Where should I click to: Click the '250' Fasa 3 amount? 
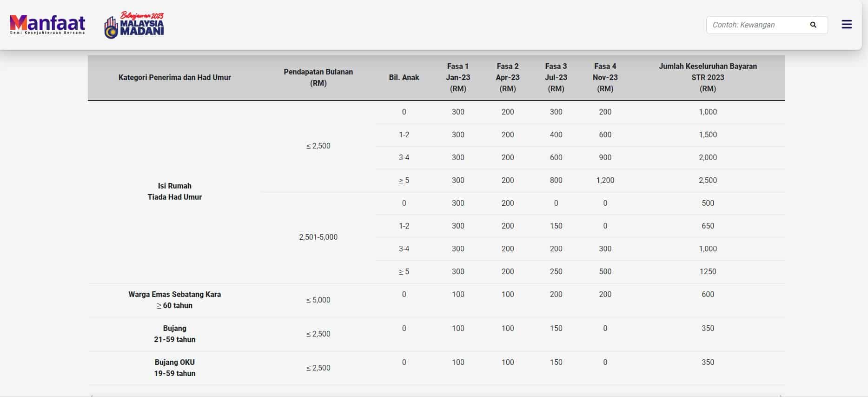(x=556, y=271)
